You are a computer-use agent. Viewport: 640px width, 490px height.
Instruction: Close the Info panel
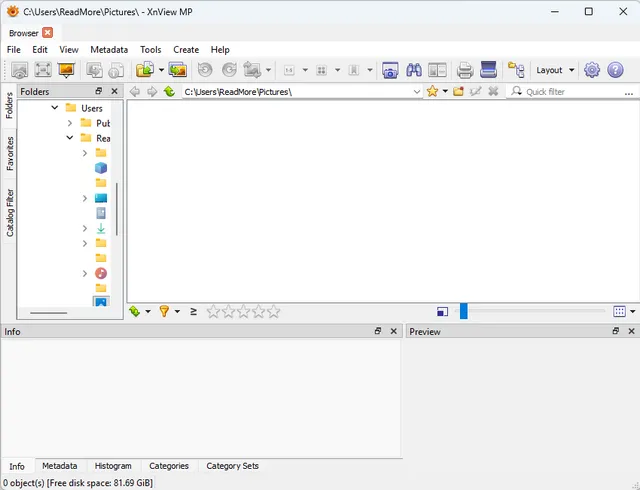393,331
